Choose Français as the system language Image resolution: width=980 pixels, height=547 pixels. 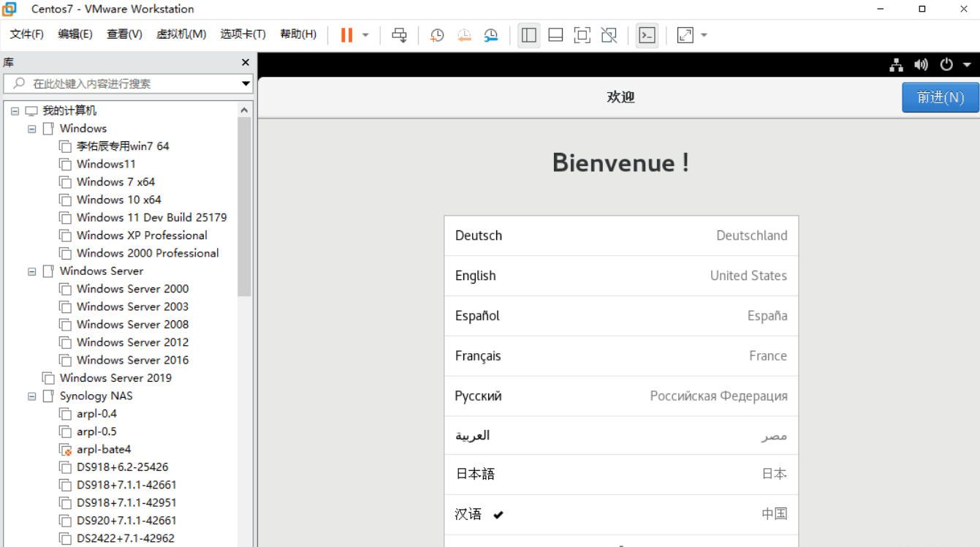(x=620, y=355)
